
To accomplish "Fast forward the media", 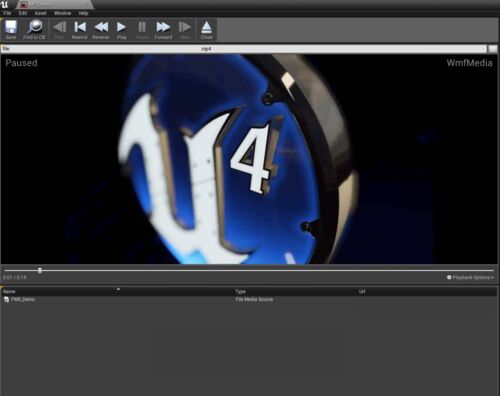I will [163, 30].
